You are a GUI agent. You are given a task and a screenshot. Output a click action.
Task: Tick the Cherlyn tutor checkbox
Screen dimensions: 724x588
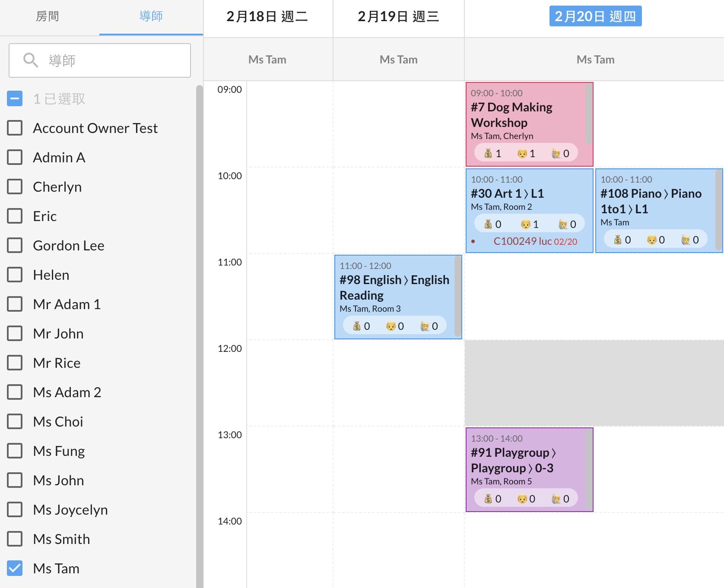coord(15,187)
